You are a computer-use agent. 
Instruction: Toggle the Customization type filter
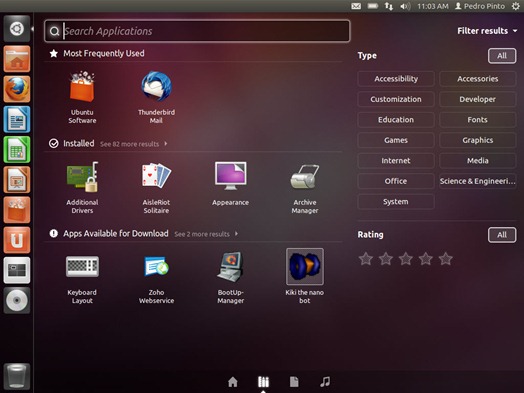coord(396,99)
